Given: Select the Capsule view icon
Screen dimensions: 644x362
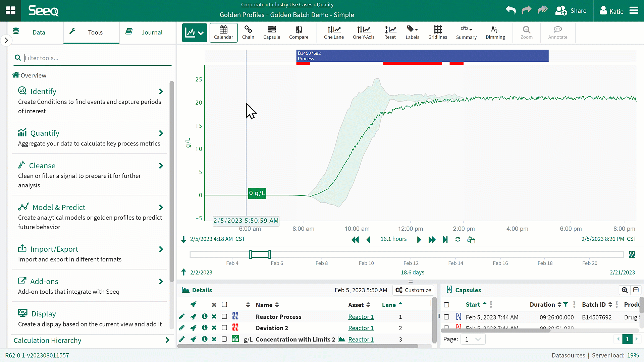Looking at the screenshot, I should (272, 33).
